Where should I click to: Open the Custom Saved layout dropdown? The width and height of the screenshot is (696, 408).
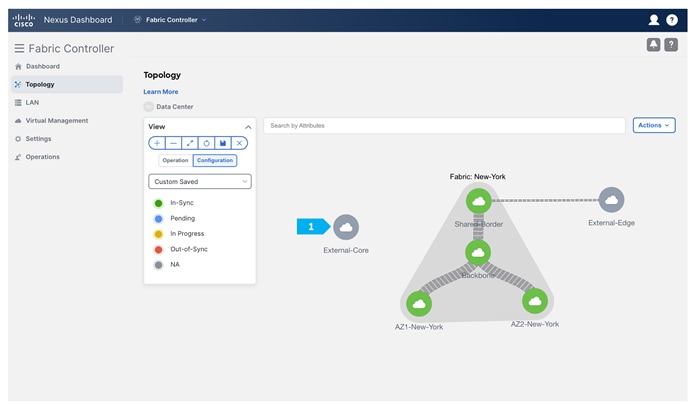200,182
